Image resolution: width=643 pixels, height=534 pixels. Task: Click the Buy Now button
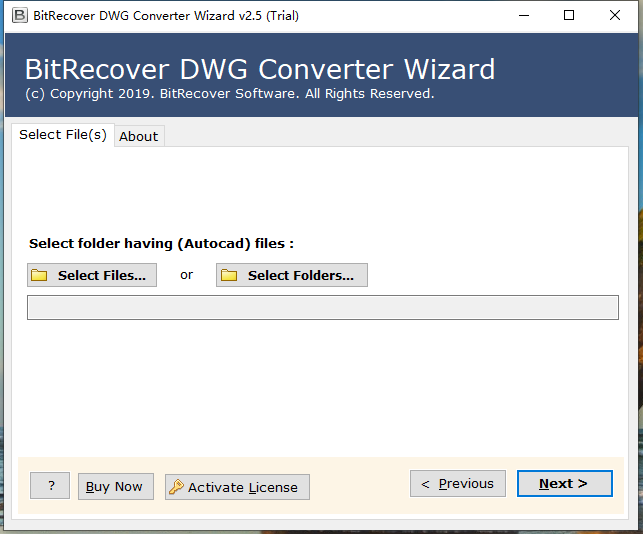[x=116, y=486]
